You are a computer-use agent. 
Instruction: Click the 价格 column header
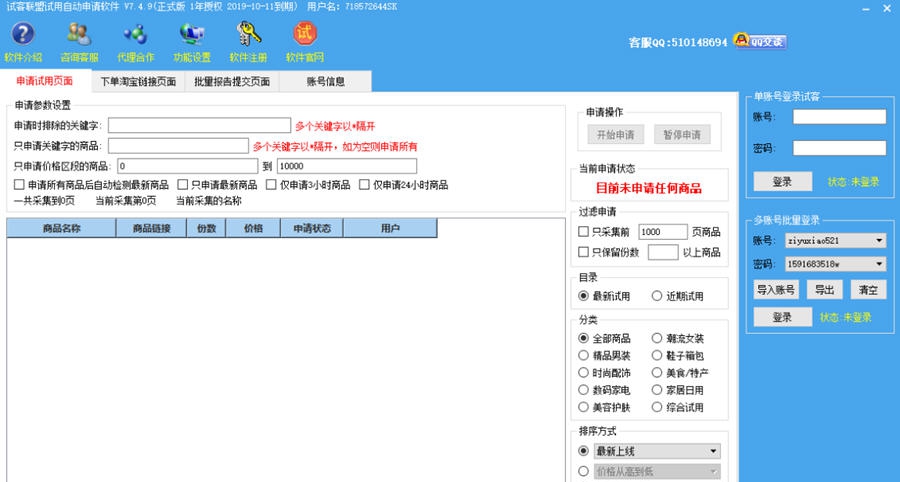coord(253,228)
